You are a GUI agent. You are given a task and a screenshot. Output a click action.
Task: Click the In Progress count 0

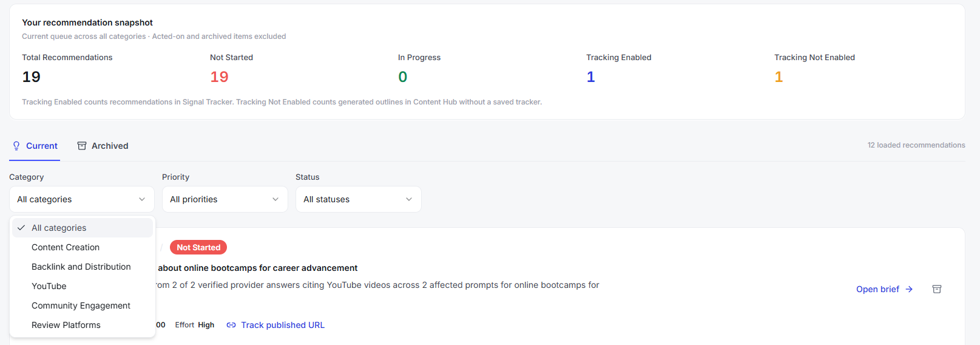pos(403,77)
